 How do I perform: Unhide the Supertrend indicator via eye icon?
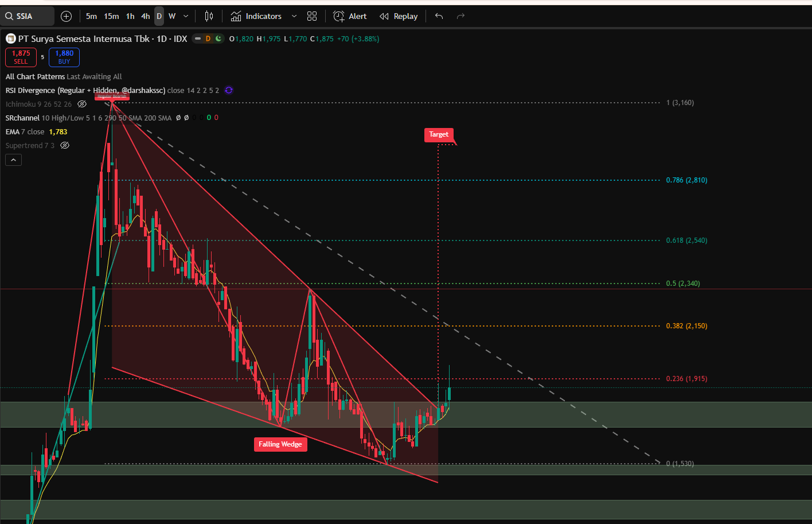tap(65, 145)
